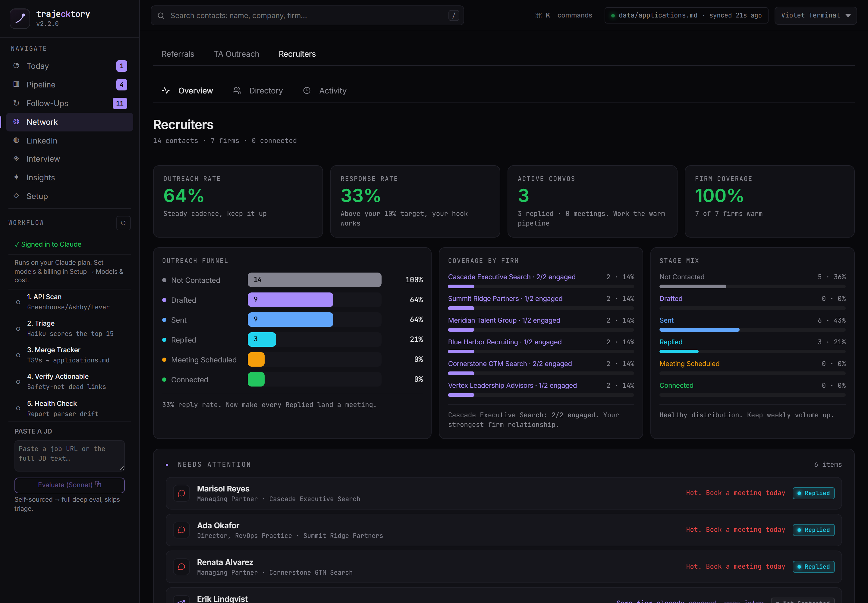The image size is (868, 603).
Task: Open Blue Harbor Recruiting firm link
Action: click(505, 342)
